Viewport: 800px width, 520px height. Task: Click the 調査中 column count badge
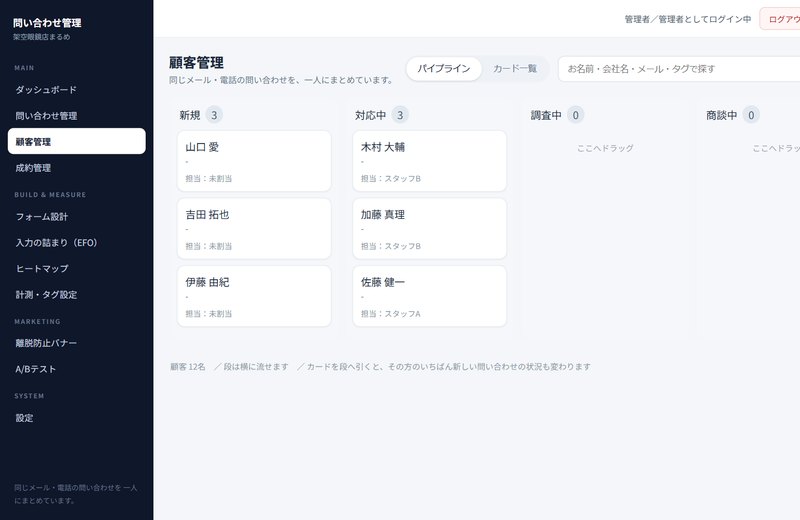576,115
